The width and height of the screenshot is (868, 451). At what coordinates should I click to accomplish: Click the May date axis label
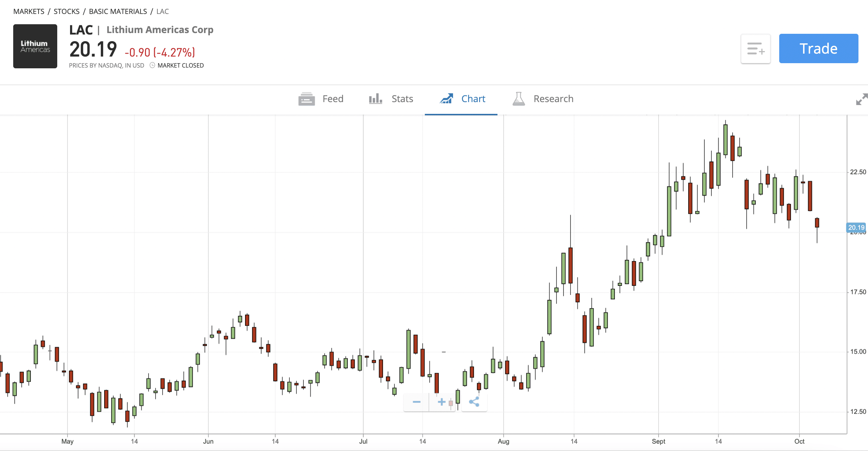(x=68, y=441)
